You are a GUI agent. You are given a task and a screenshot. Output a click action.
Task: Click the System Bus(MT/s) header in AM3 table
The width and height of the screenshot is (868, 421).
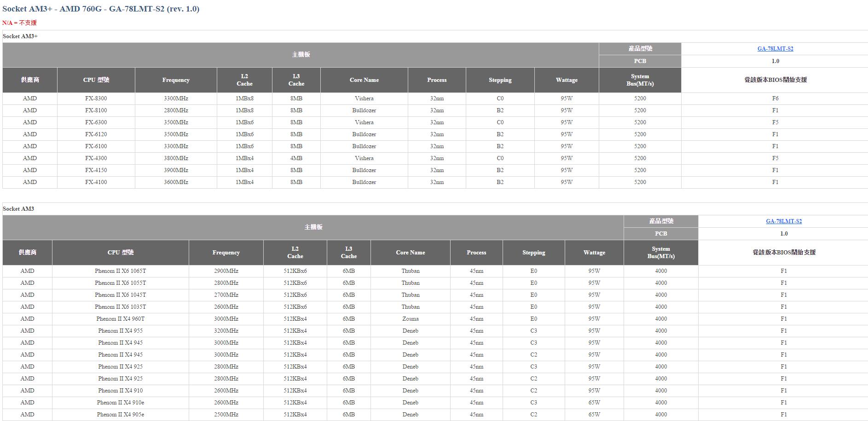(661, 253)
